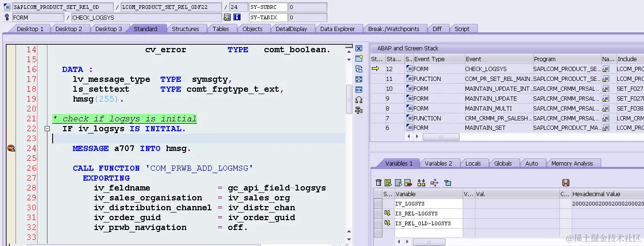Click the exchange tool icon
The image size is (644, 246).
point(359,69)
